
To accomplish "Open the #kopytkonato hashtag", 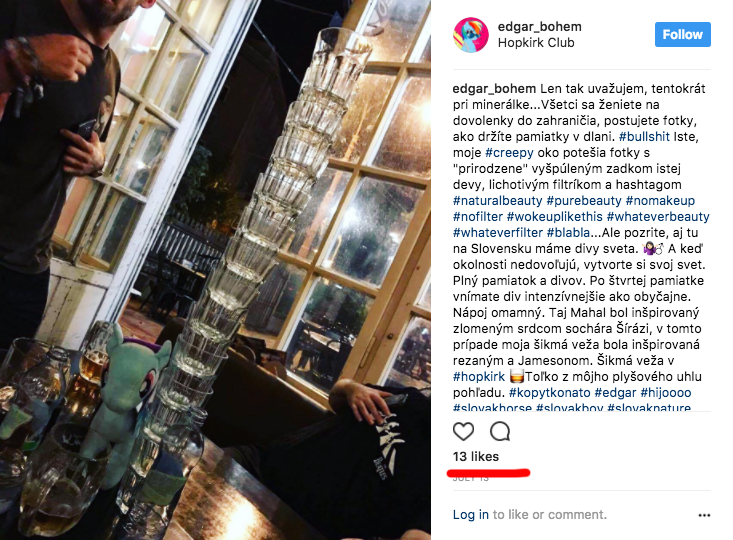I will [x=550, y=392].
